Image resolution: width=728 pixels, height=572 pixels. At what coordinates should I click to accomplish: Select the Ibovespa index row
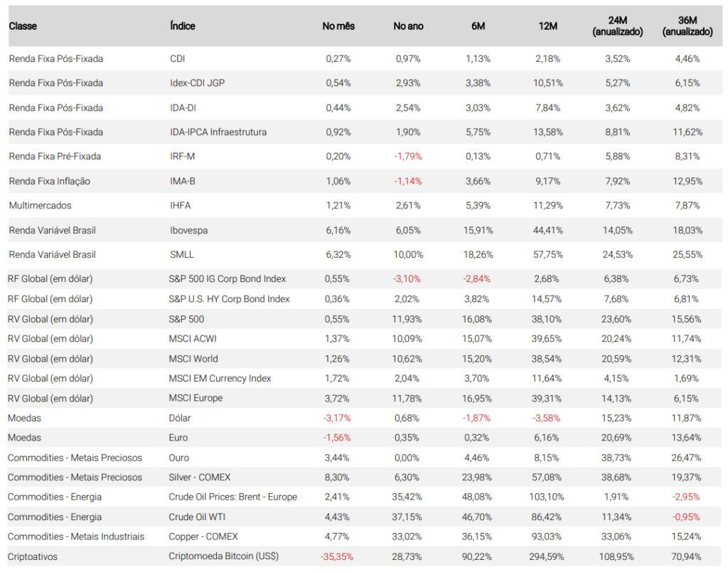pos(365,230)
